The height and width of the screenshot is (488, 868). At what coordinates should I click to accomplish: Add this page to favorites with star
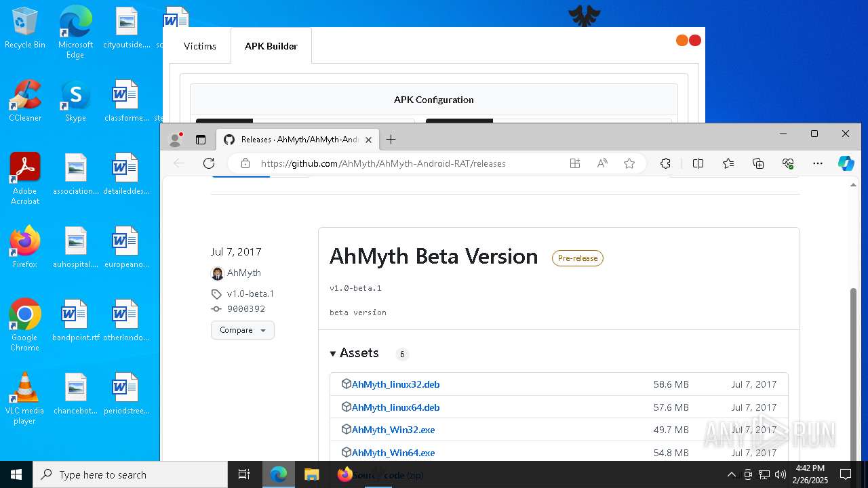[x=629, y=163]
